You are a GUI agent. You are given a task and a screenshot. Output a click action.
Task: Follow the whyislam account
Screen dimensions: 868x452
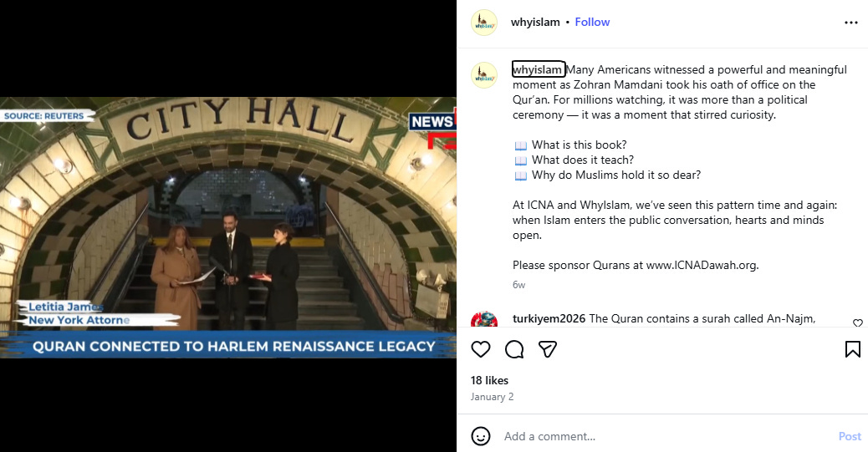(592, 22)
